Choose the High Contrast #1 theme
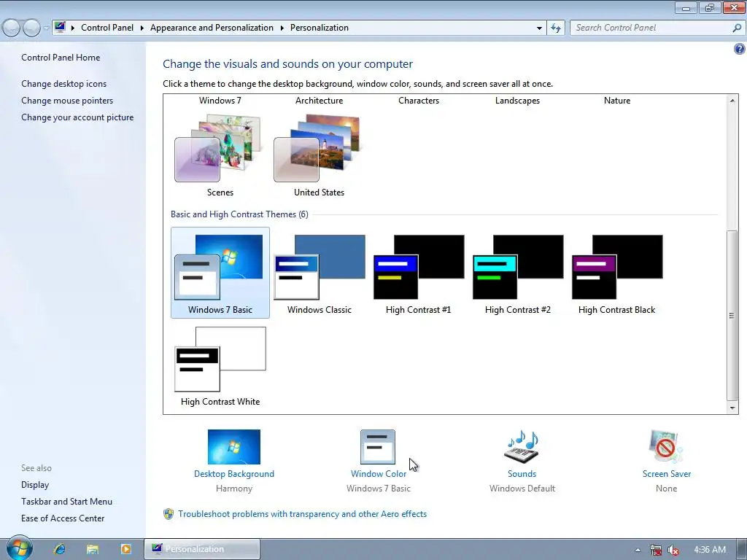 coord(418,273)
